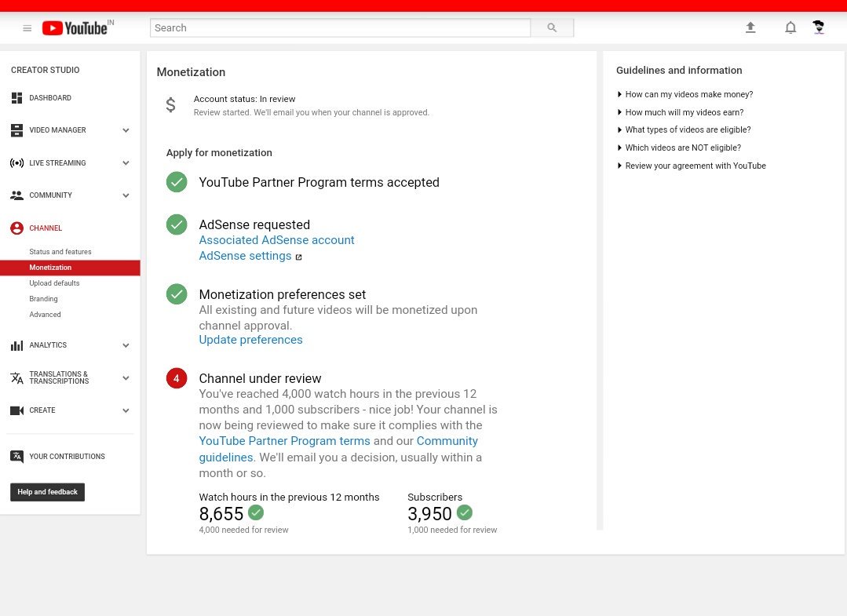
Task: Open Branding under Channel
Action: coord(43,298)
